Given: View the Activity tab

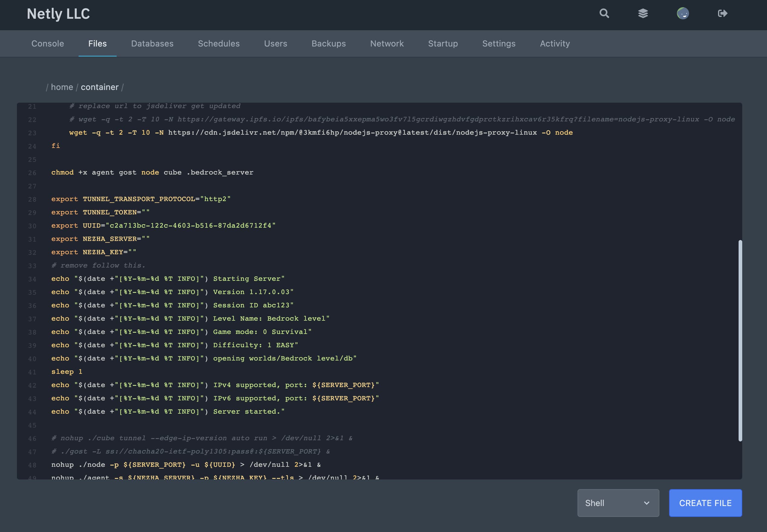Looking at the screenshot, I should pos(555,44).
